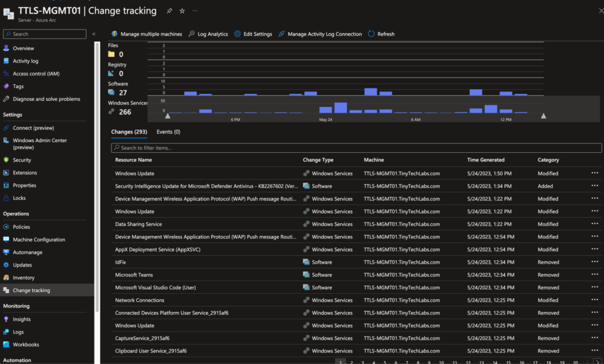Sort by the Category column header
Image resolution: width=604 pixels, height=364 pixels.
548,160
